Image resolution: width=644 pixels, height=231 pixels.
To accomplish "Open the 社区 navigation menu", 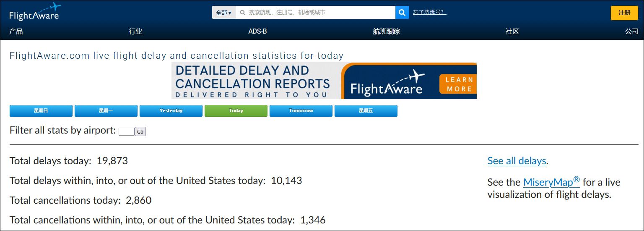I will pyautogui.click(x=512, y=31).
